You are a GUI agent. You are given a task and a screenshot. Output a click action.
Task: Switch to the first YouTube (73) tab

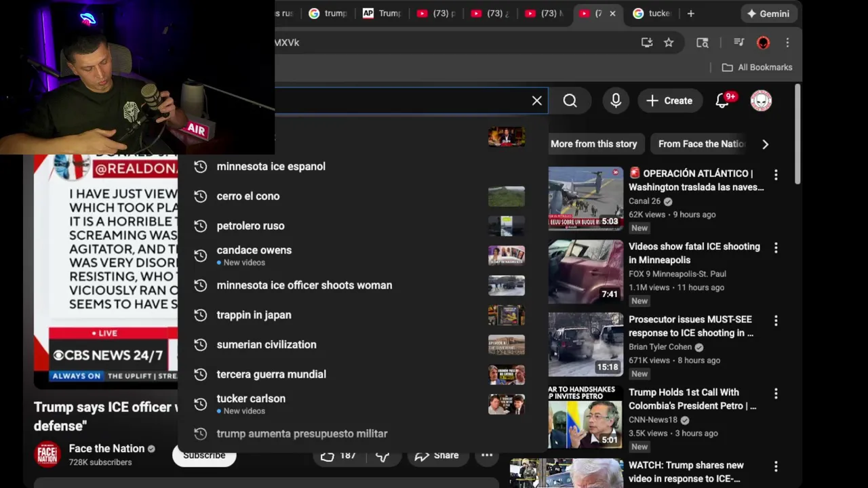click(436, 14)
